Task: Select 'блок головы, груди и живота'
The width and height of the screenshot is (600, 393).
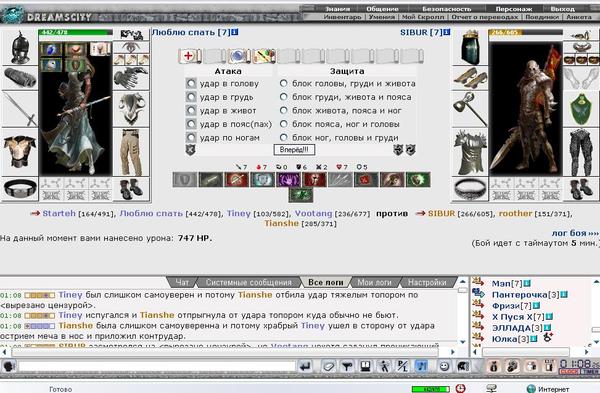Action: (x=284, y=83)
